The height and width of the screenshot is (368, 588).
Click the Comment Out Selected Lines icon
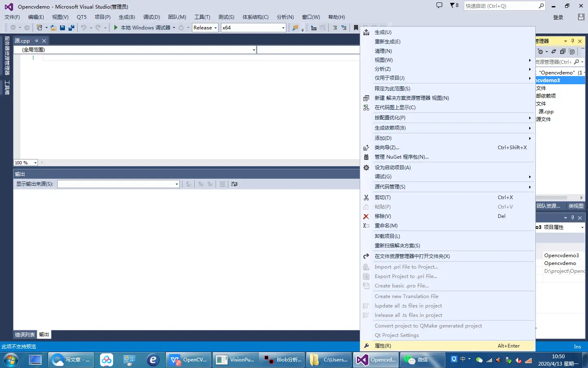(x=335, y=28)
